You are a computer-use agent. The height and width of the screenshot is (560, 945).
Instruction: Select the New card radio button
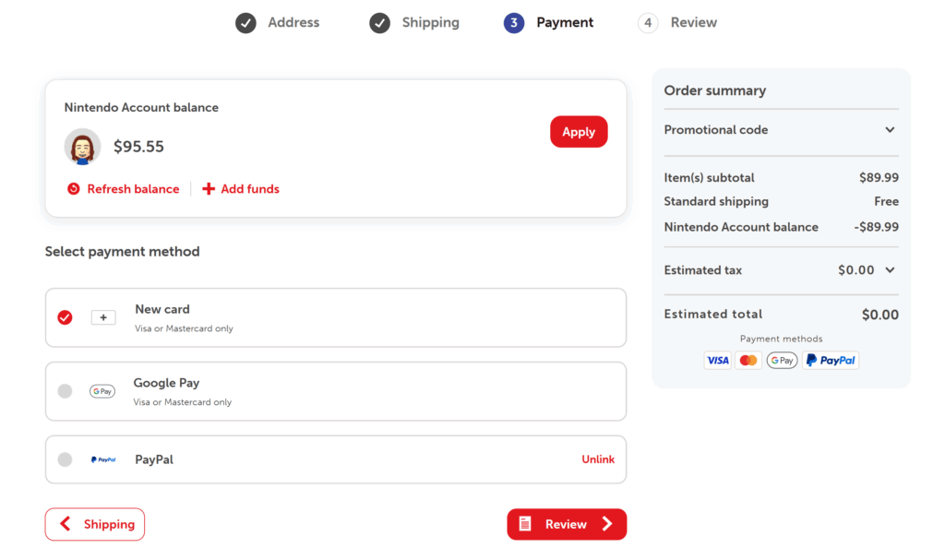pyautogui.click(x=65, y=317)
